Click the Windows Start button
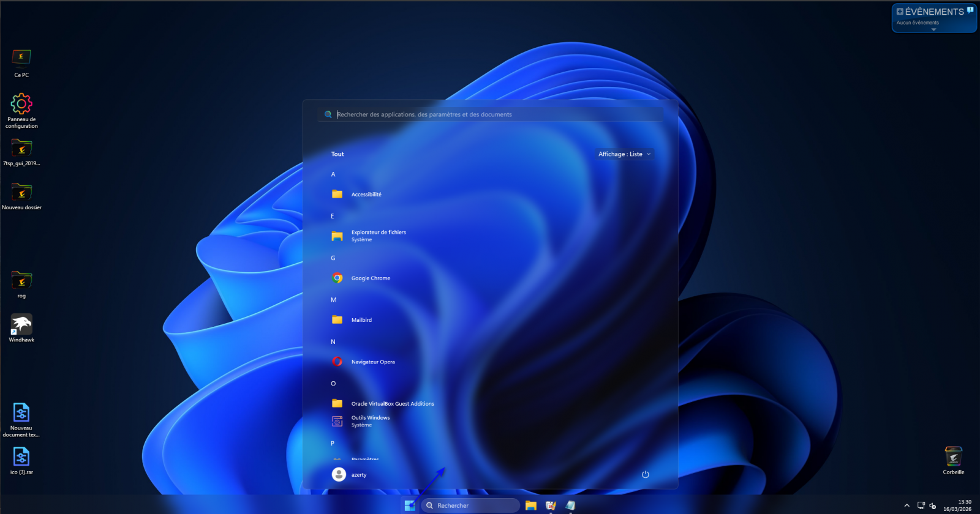 (410, 505)
